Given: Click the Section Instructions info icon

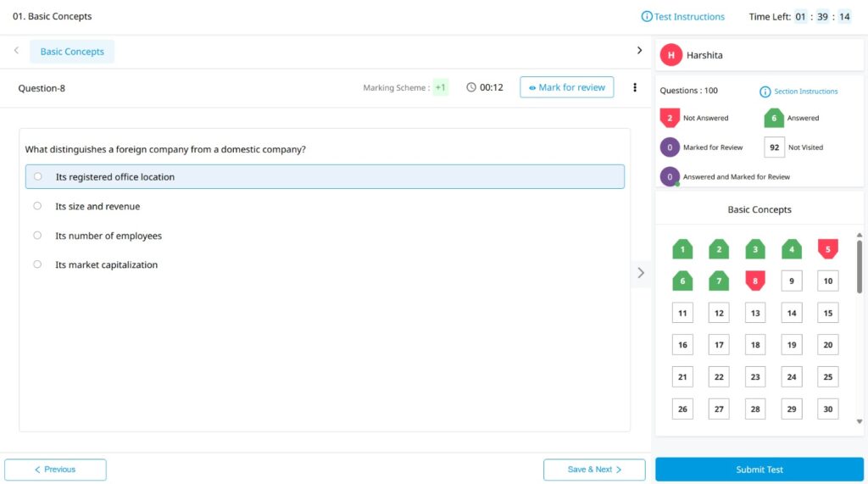Looking at the screenshot, I should [x=765, y=92].
